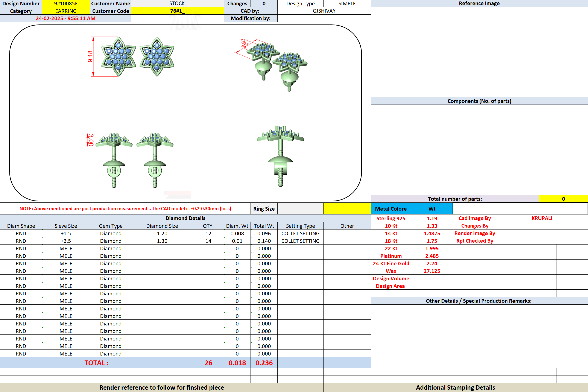588x392 pixels.
Task: Select the Sterling 925 weight 1.19
Action: 432,218
